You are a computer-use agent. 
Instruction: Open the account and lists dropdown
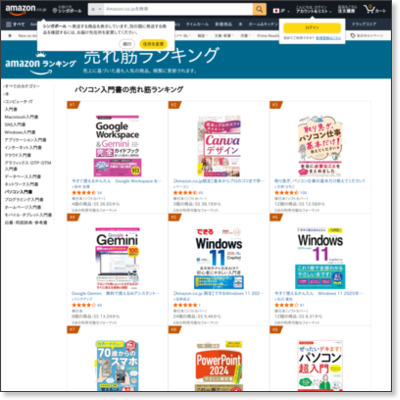tap(314, 9)
